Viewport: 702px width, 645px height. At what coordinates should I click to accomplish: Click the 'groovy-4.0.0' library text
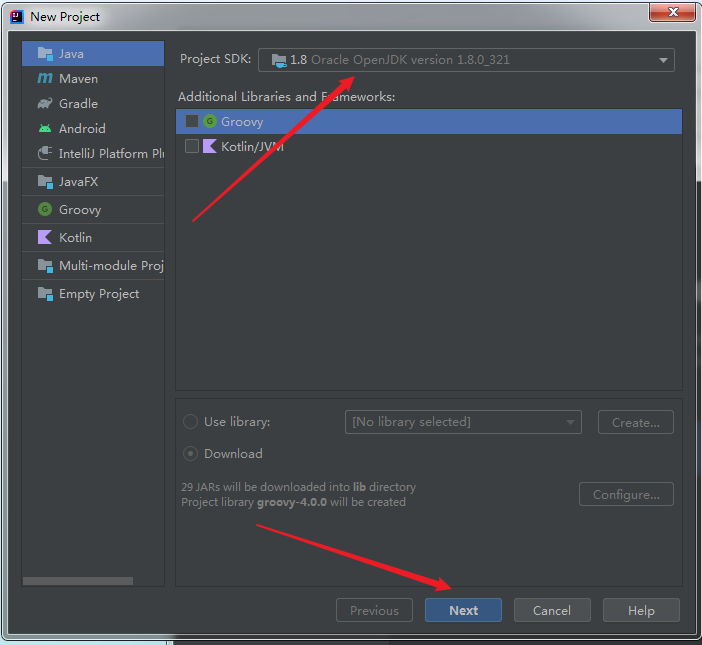pos(292,502)
